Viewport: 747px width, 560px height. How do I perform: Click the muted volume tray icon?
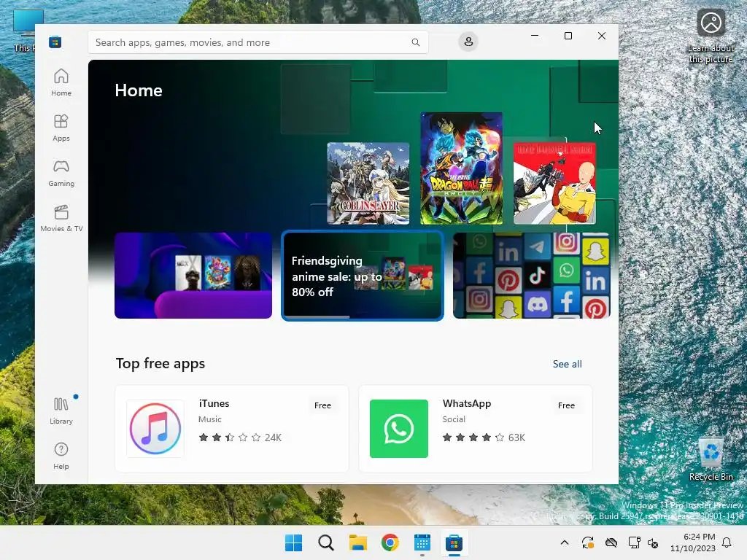653,542
